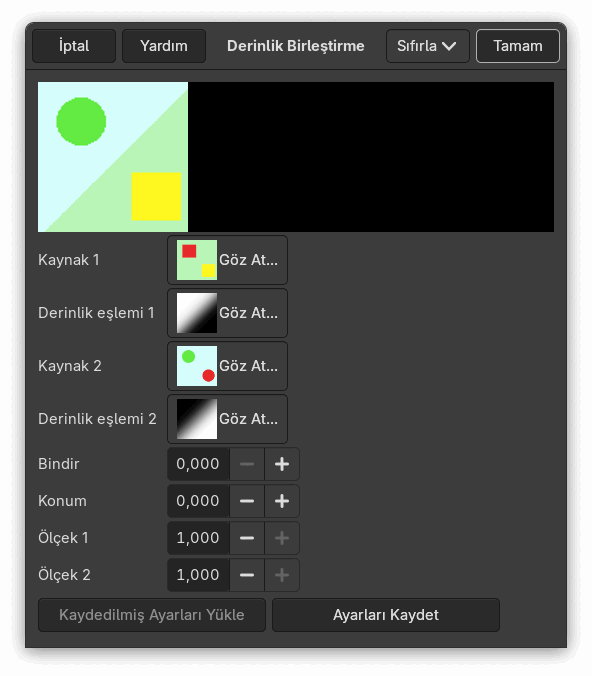Viewport: 592px width, 676px height.
Task: Click the Kaynak 2 image thumbnail
Action: click(x=197, y=366)
